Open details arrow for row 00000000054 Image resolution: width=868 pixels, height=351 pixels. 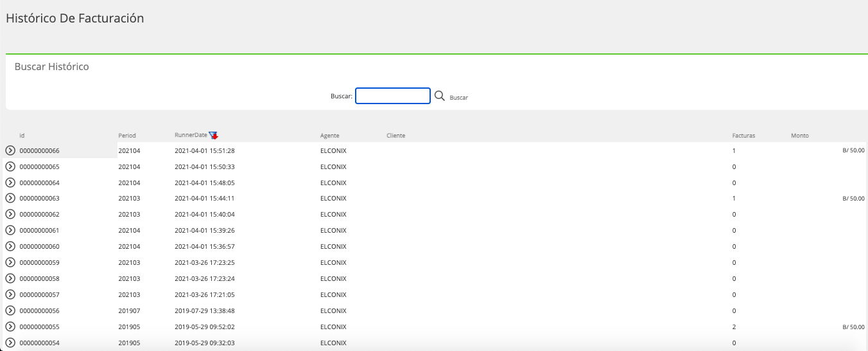10,343
